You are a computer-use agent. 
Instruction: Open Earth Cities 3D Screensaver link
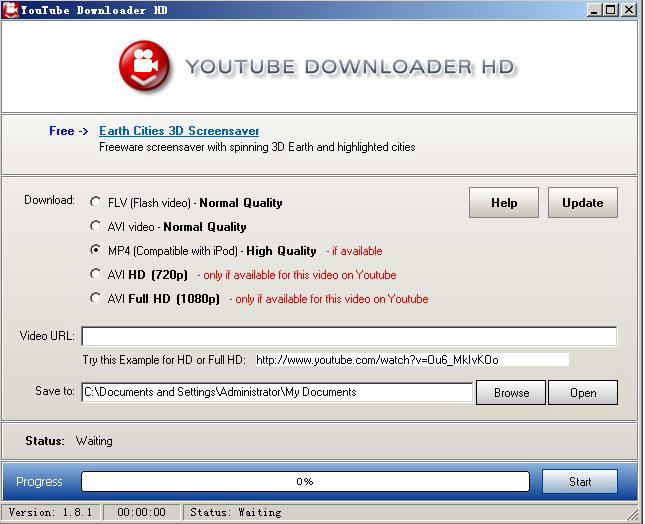point(179,131)
